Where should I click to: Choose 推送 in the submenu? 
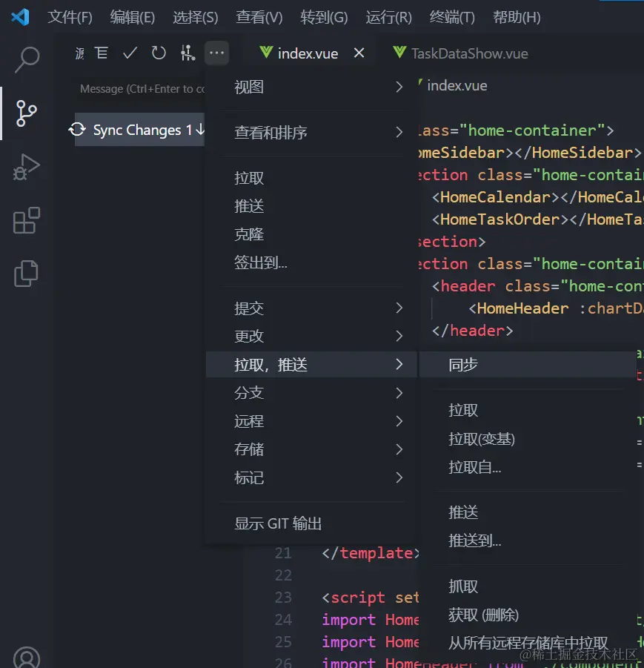[528, 512]
